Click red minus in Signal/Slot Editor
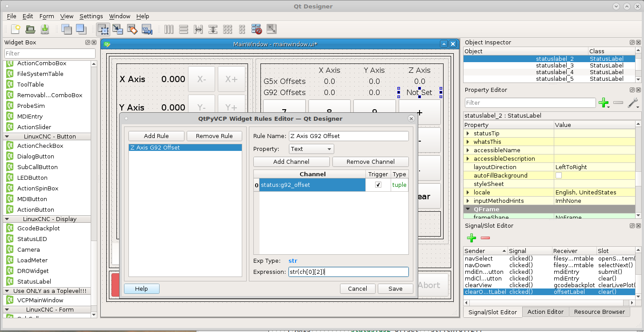This screenshot has height=332, width=644. 485,238
